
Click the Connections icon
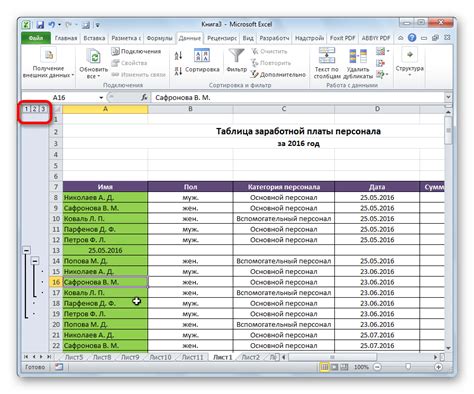[x=115, y=51]
